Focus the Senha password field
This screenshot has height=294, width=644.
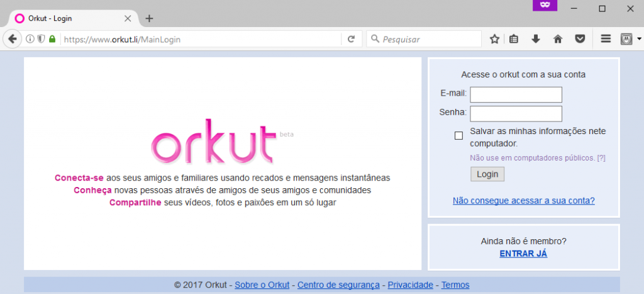tap(516, 113)
